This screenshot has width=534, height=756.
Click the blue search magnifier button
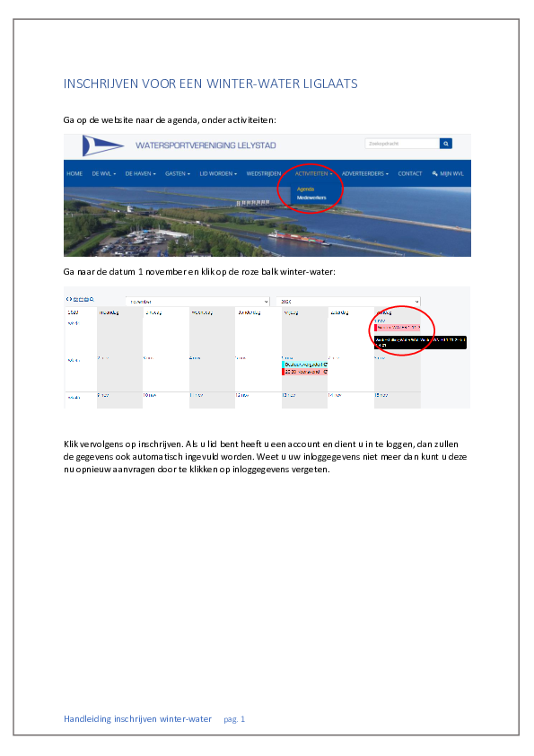pos(446,143)
